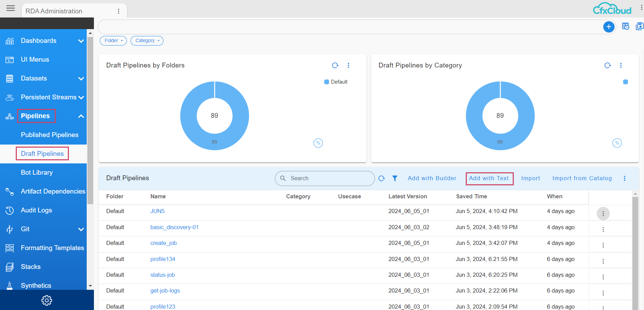This screenshot has height=310, width=644.
Task: Toggle percent view in Category chart
Action: click(x=617, y=143)
